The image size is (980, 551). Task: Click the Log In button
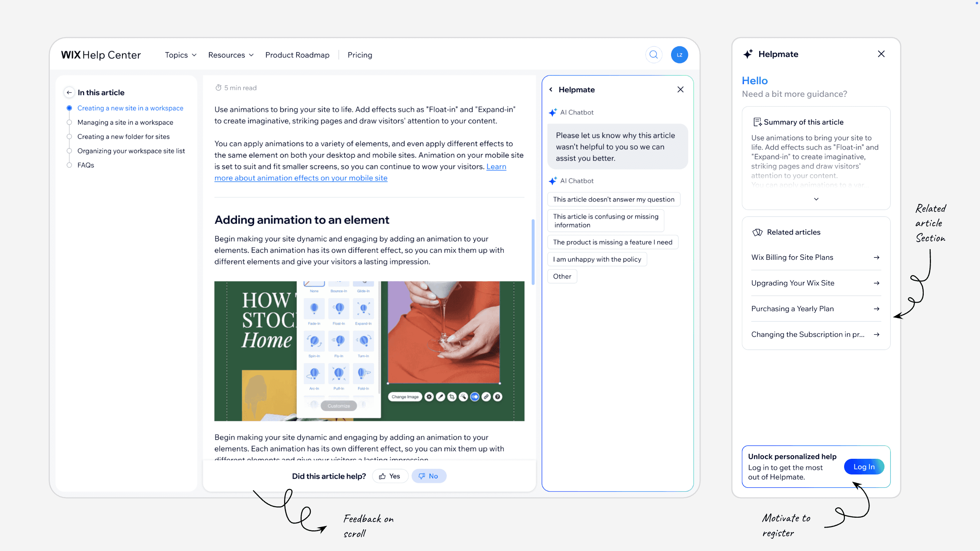click(864, 467)
